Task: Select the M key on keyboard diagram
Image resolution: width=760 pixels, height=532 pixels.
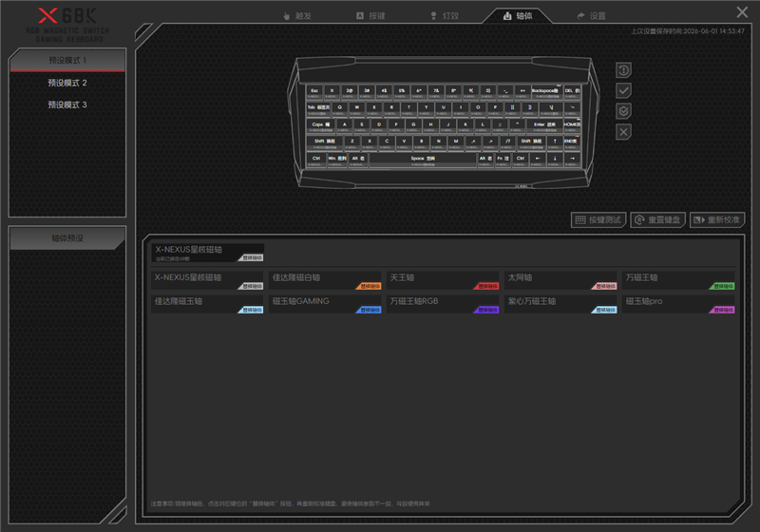Action: coord(456,143)
